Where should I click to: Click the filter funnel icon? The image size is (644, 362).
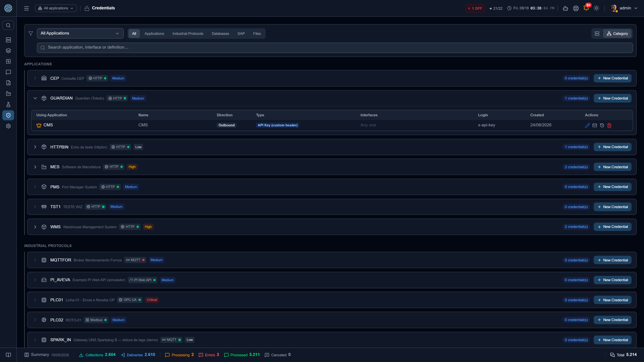click(x=31, y=34)
